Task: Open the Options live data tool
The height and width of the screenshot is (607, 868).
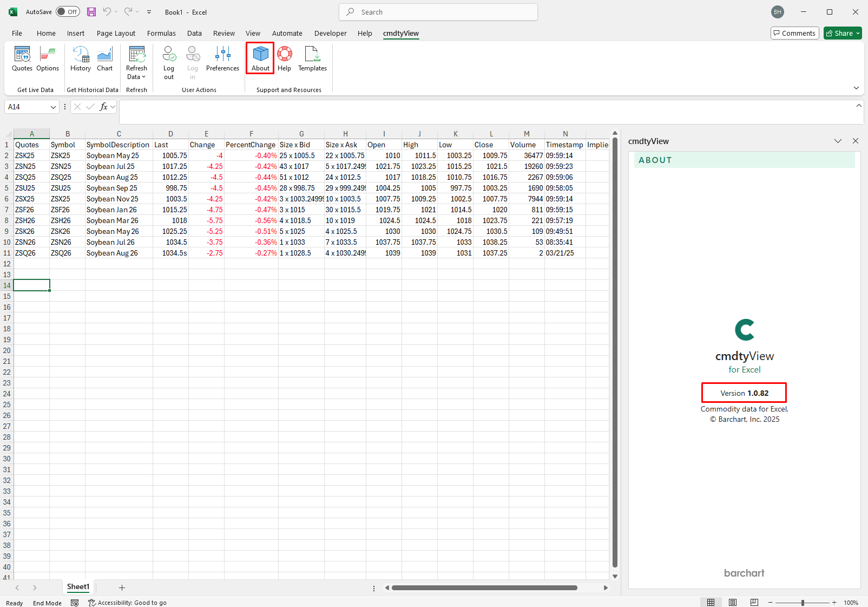Action: click(x=48, y=59)
